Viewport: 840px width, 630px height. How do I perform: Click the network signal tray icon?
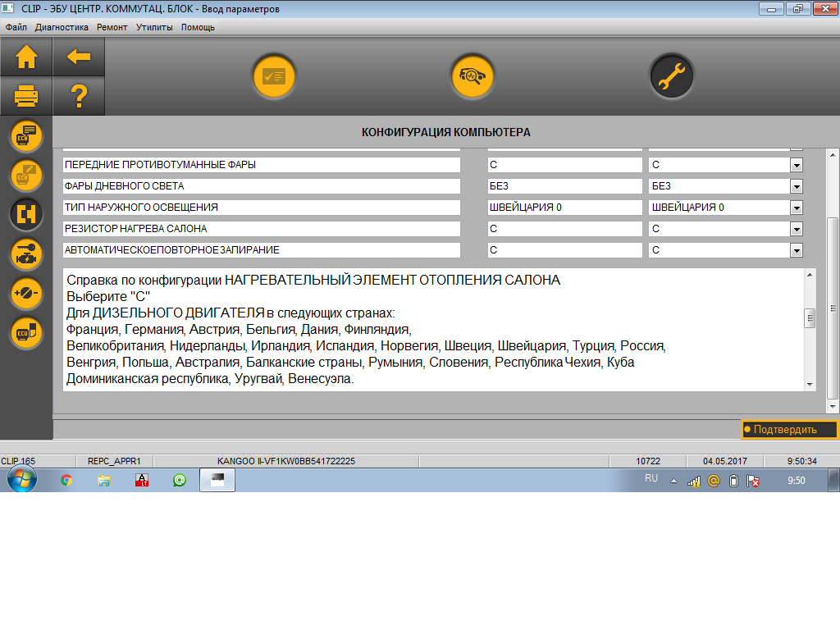click(x=694, y=481)
